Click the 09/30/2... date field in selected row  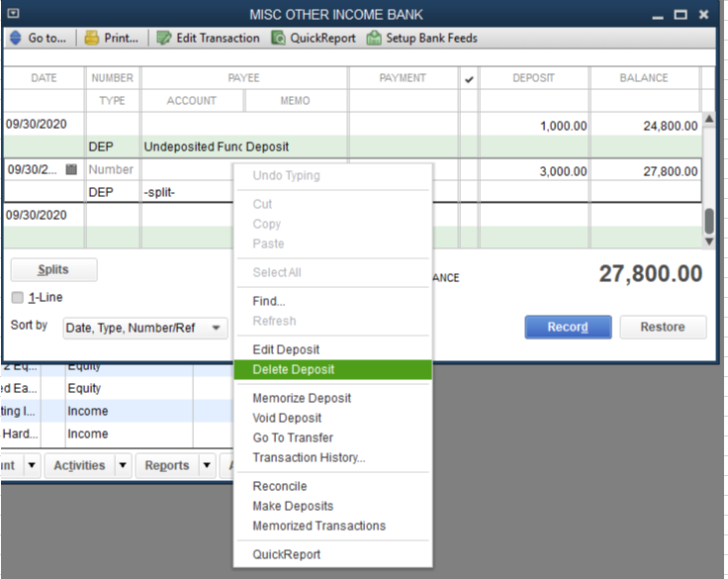32,169
